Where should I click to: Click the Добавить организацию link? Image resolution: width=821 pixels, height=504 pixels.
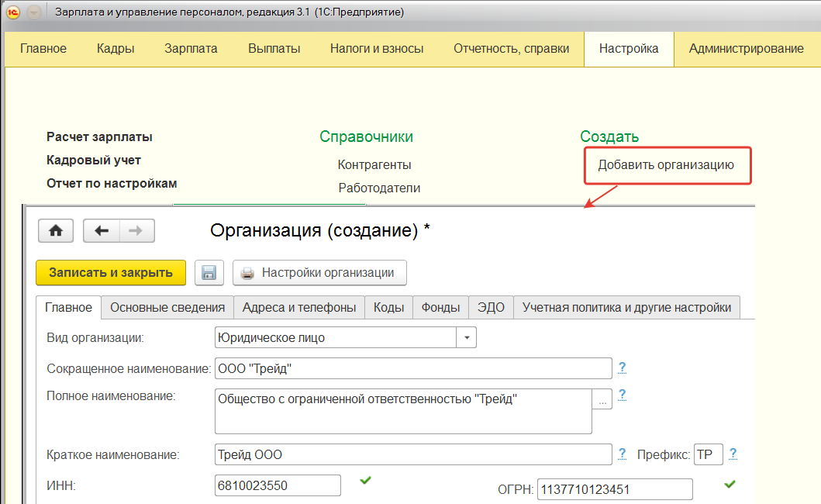pos(665,164)
